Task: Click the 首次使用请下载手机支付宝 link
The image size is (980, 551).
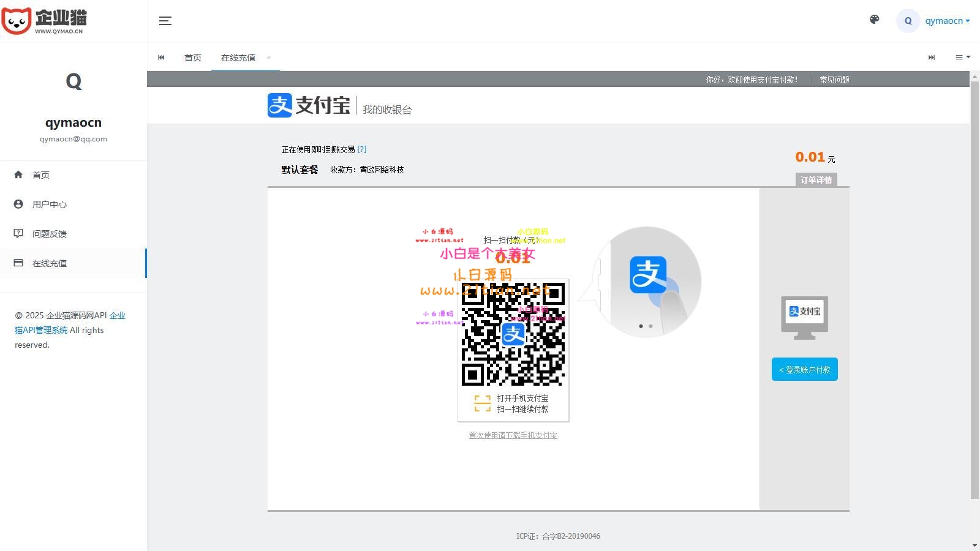Action: click(513, 435)
